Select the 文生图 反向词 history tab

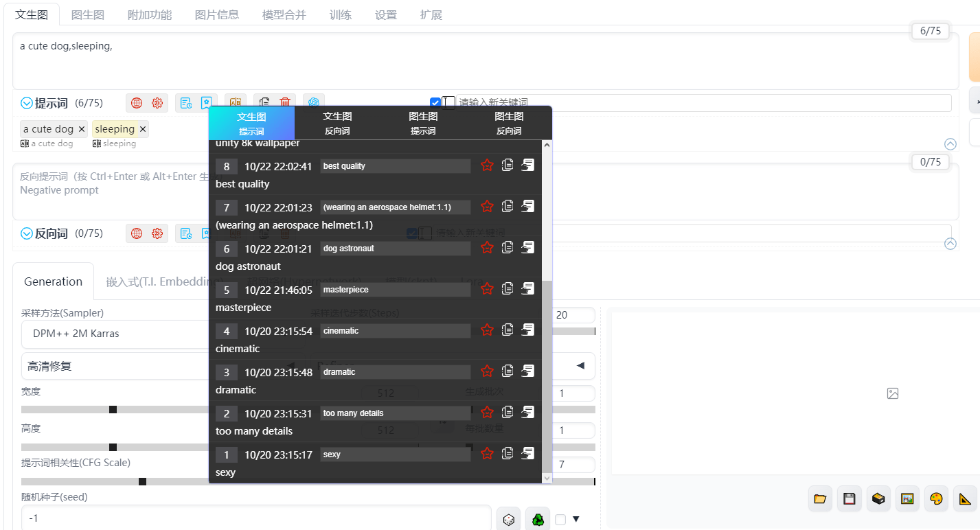pyautogui.click(x=337, y=124)
